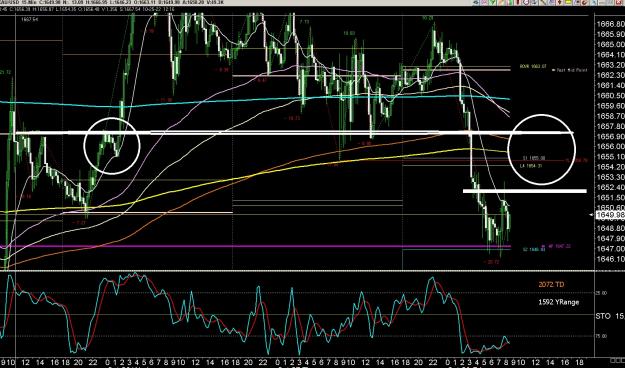This screenshot has width=625, height=368.
Task: Click the 2072 TD label
Action: (x=551, y=284)
